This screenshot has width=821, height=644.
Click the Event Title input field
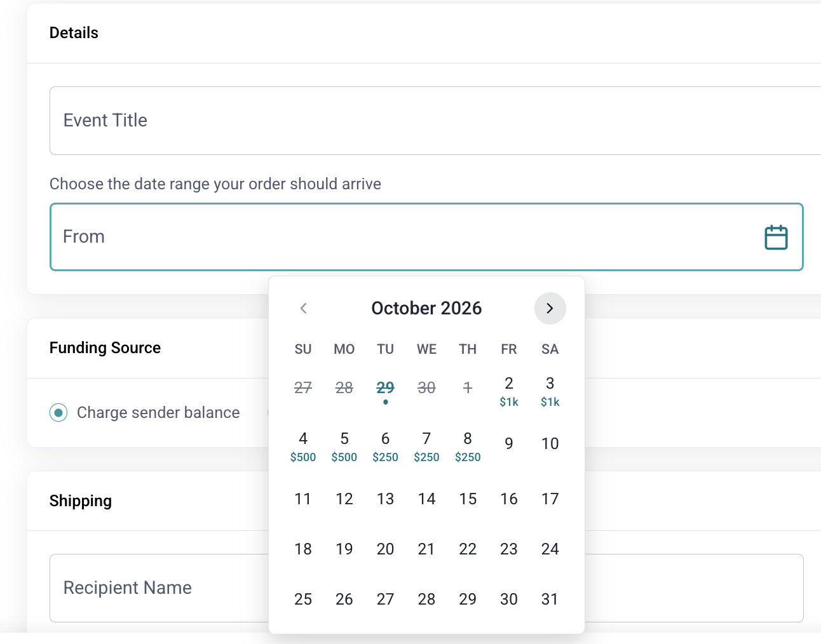pyautogui.click(x=435, y=121)
